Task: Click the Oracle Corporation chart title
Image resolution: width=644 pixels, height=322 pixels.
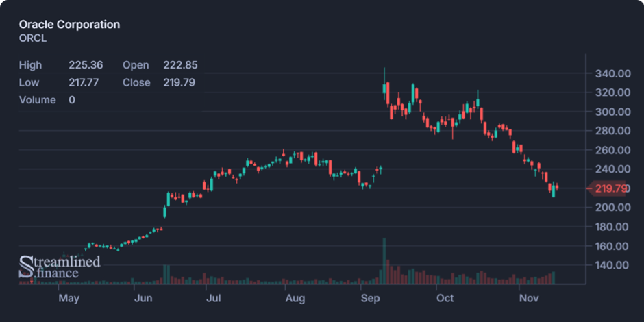Action: tap(69, 24)
